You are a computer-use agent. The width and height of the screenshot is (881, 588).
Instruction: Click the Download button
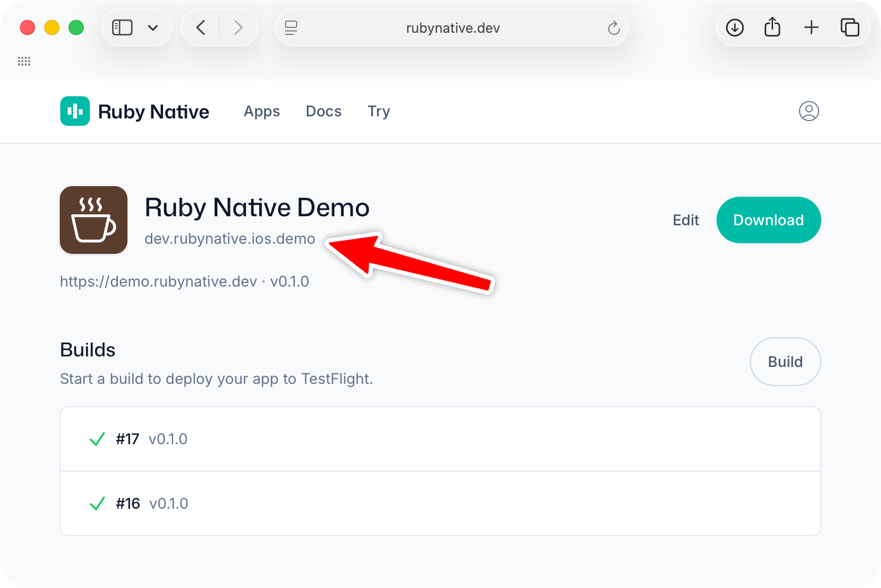pos(768,220)
